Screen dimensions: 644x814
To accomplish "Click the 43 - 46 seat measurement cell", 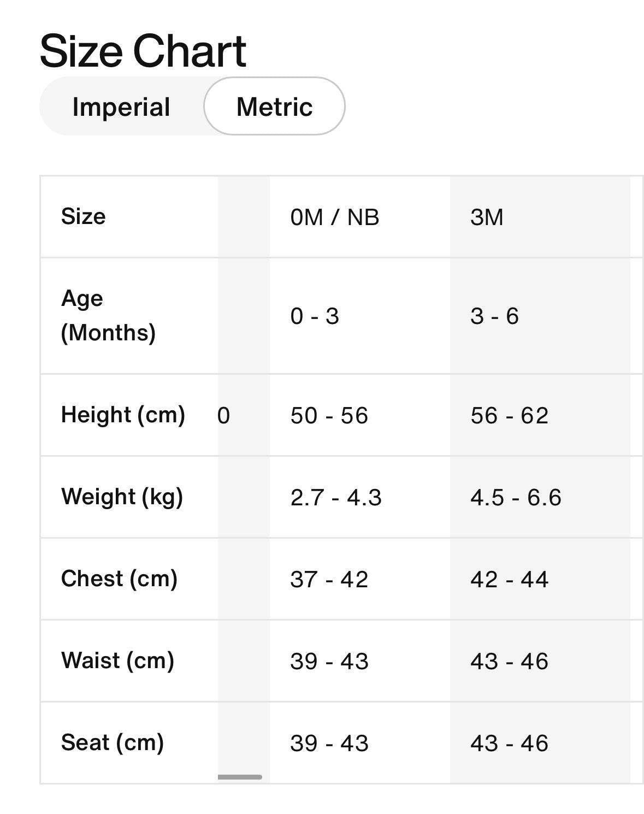I will 510,742.
